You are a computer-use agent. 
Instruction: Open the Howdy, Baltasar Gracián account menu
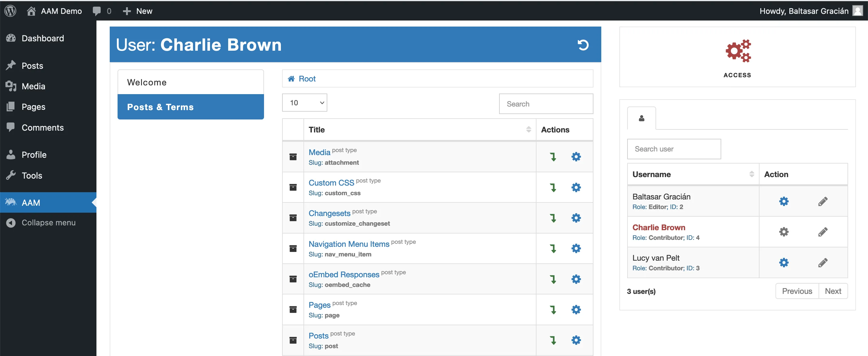811,11
